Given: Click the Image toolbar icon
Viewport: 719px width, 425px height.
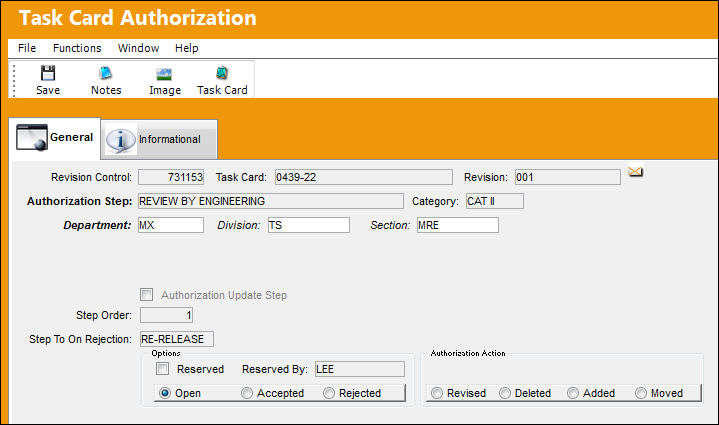Looking at the screenshot, I should pos(164,74).
